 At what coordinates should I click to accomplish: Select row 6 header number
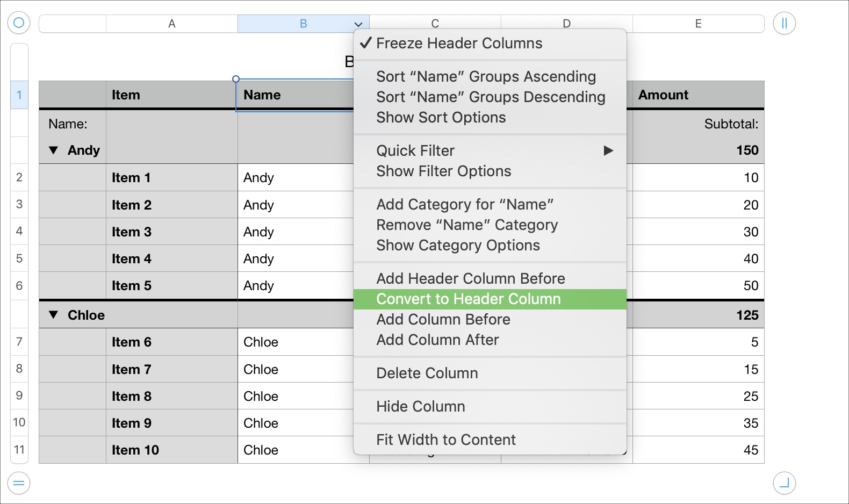[19, 285]
